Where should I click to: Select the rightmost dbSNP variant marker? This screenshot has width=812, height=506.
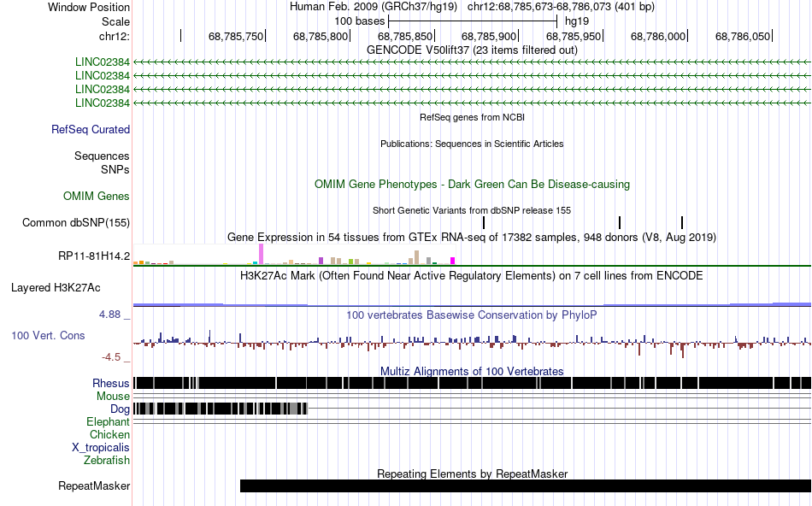(682, 223)
